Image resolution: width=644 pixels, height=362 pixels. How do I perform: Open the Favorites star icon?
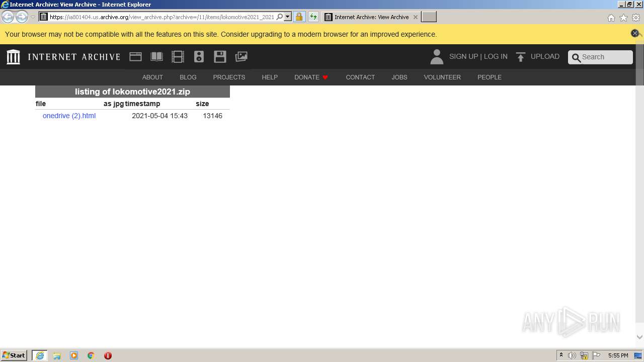click(623, 18)
